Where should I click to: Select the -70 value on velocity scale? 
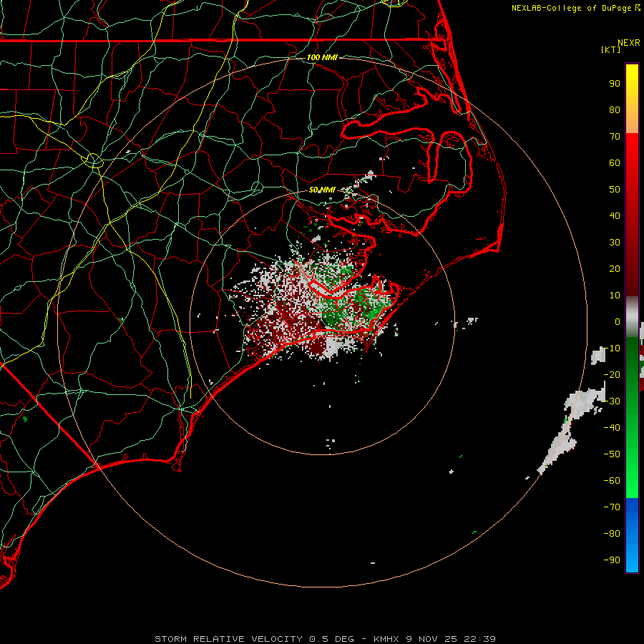(x=612, y=507)
